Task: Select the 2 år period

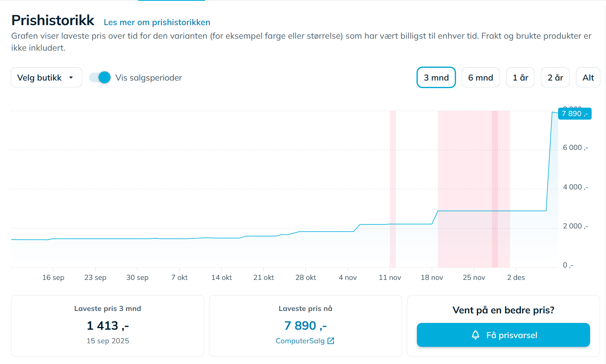Action: (555, 77)
